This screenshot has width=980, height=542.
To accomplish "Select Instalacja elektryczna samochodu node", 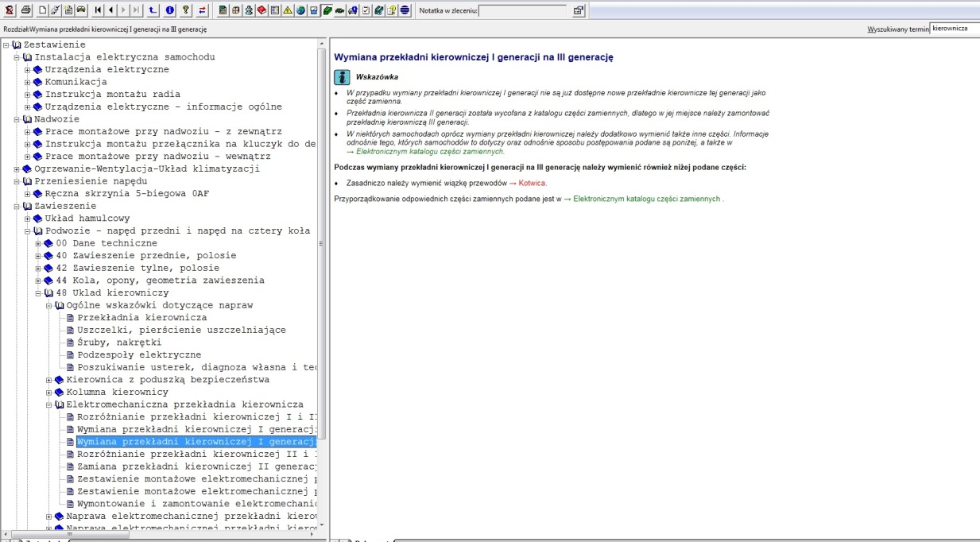I will coord(124,57).
